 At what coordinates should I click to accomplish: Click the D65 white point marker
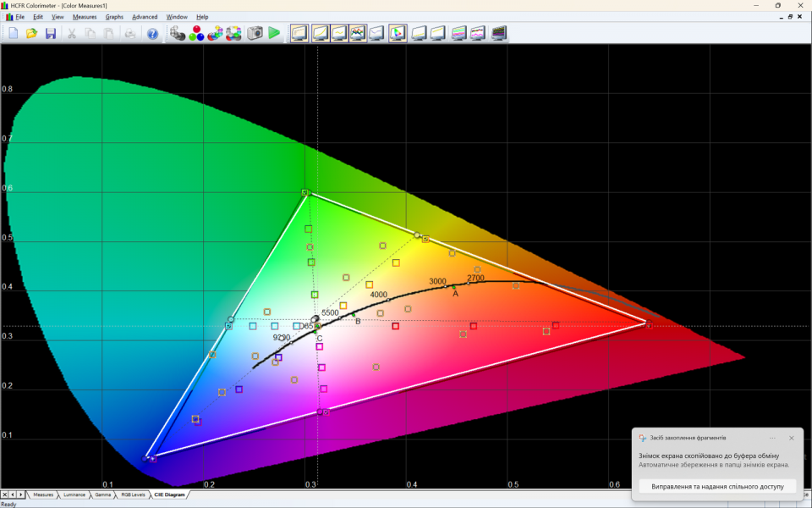click(x=318, y=326)
